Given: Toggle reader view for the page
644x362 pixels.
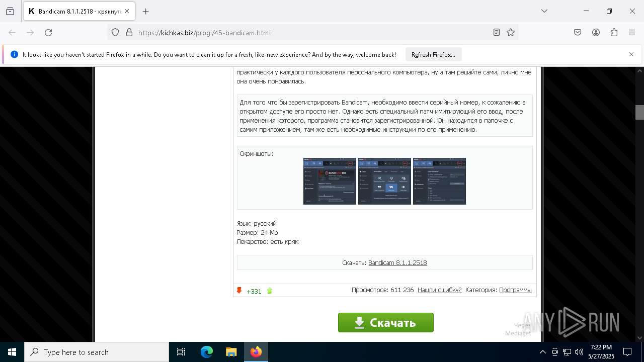Looking at the screenshot, I should coord(497,32).
